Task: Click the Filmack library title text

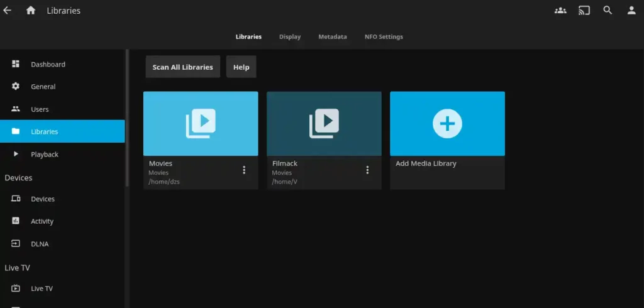Action: click(x=285, y=163)
